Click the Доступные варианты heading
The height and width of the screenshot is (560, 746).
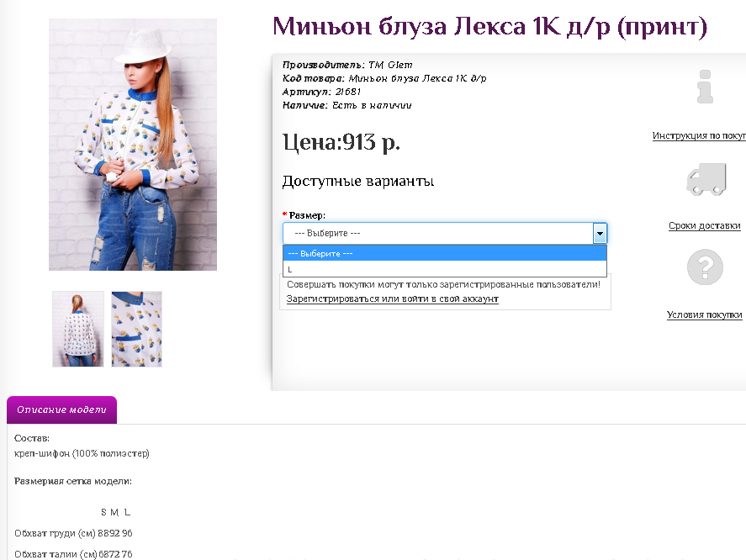coord(357,182)
